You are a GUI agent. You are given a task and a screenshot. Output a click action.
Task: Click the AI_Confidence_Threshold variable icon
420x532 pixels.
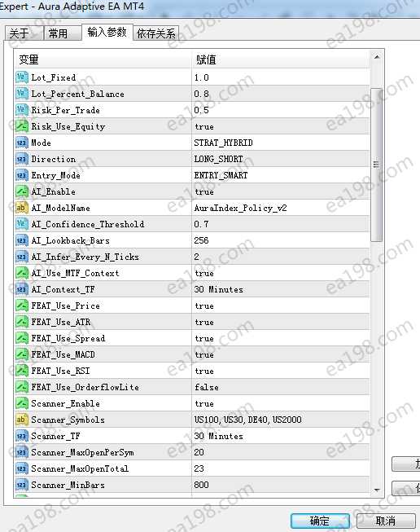[x=21, y=224]
